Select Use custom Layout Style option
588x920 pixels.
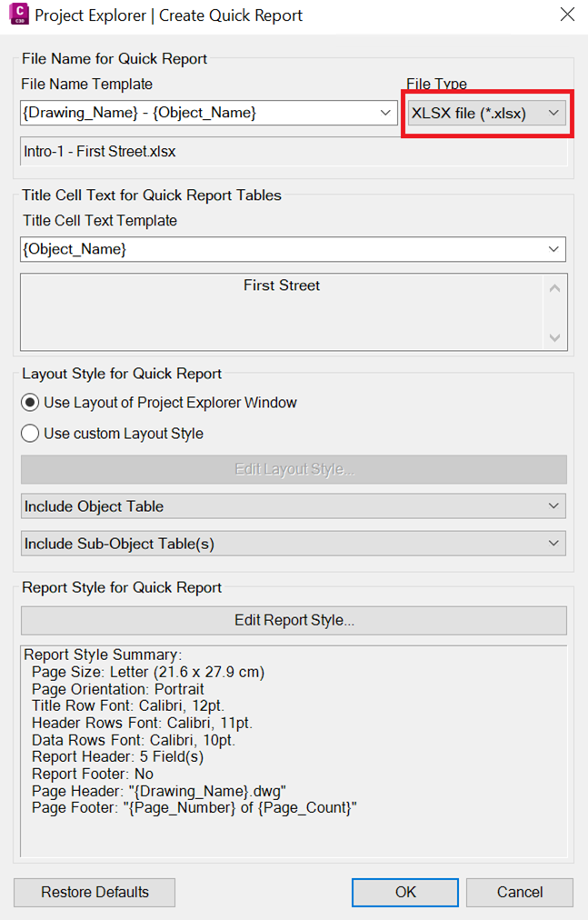point(31,434)
